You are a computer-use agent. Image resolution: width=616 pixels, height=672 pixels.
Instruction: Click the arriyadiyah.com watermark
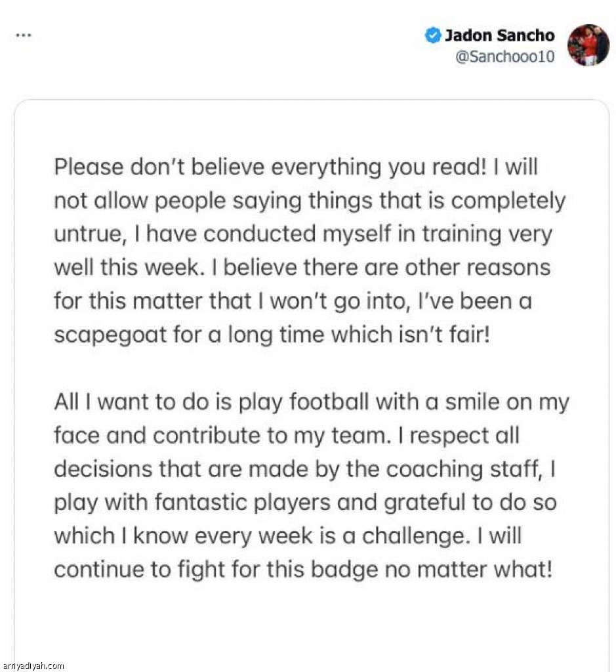pyautogui.click(x=32, y=665)
